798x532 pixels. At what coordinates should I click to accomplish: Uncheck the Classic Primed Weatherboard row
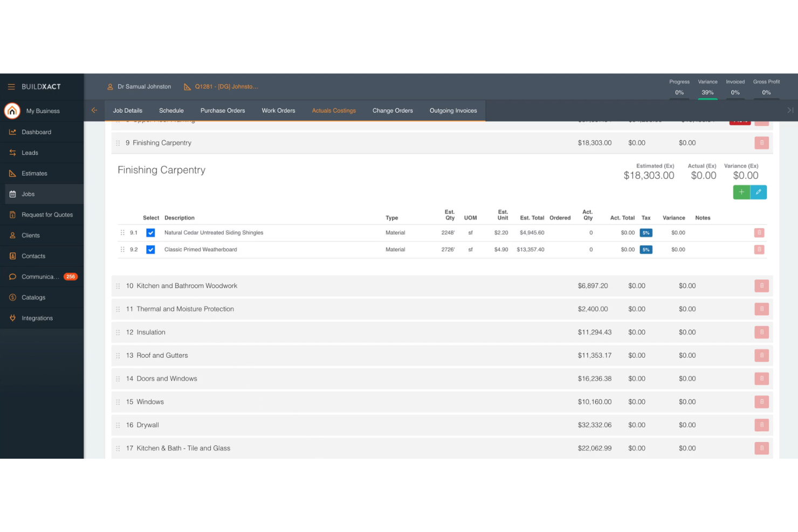point(150,250)
